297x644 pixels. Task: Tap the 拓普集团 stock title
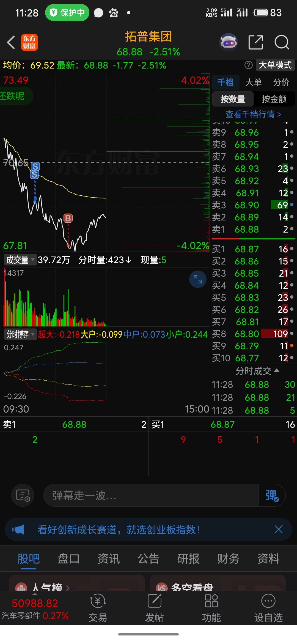148,36
